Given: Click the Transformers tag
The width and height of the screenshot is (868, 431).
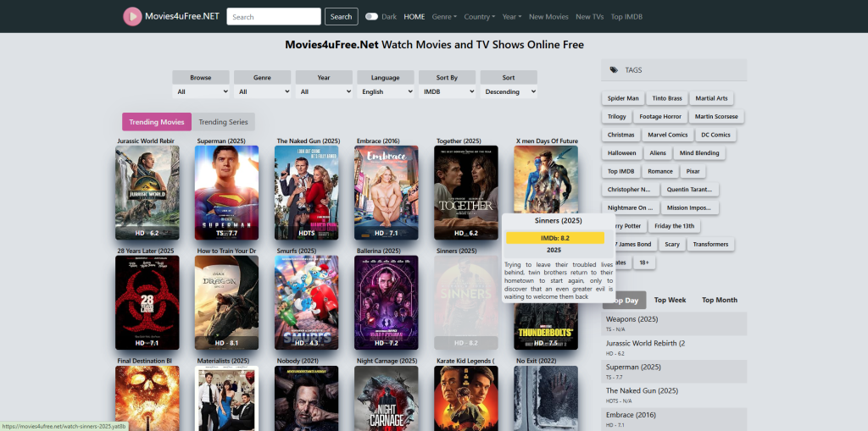Looking at the screenshot, I should coord(710,245).
